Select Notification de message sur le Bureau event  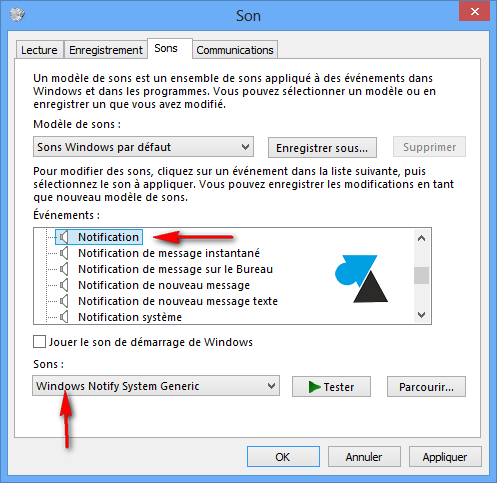[x=175, y=269]
